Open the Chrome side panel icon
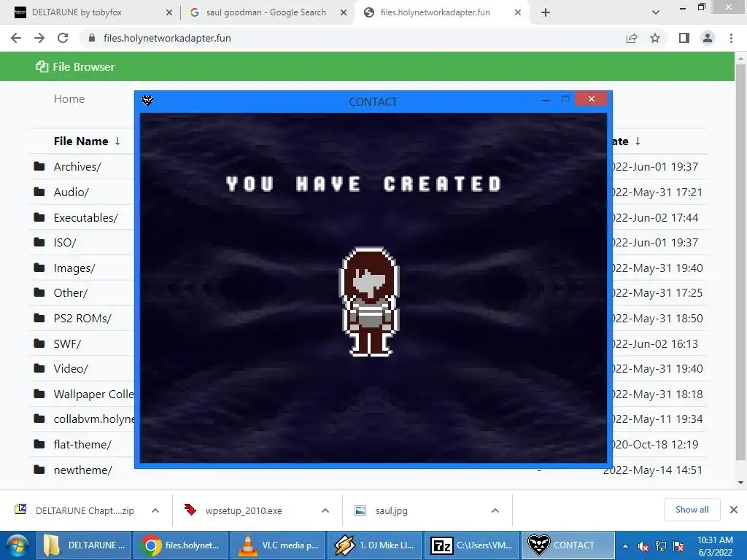Screen dimensions: 747x560 point(684,38)
